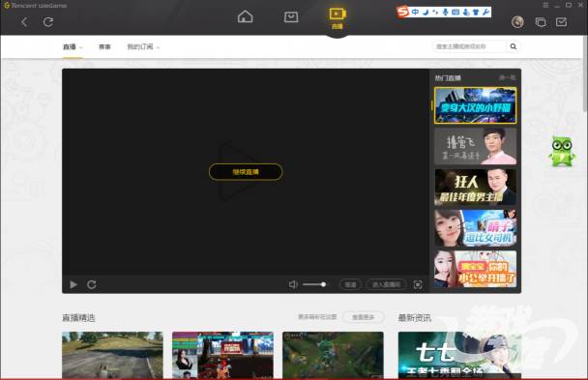Click the first pill button left of 进入直播间
Image resolution: width=588 pixels, height=380 pixels.
coord(350,285)
